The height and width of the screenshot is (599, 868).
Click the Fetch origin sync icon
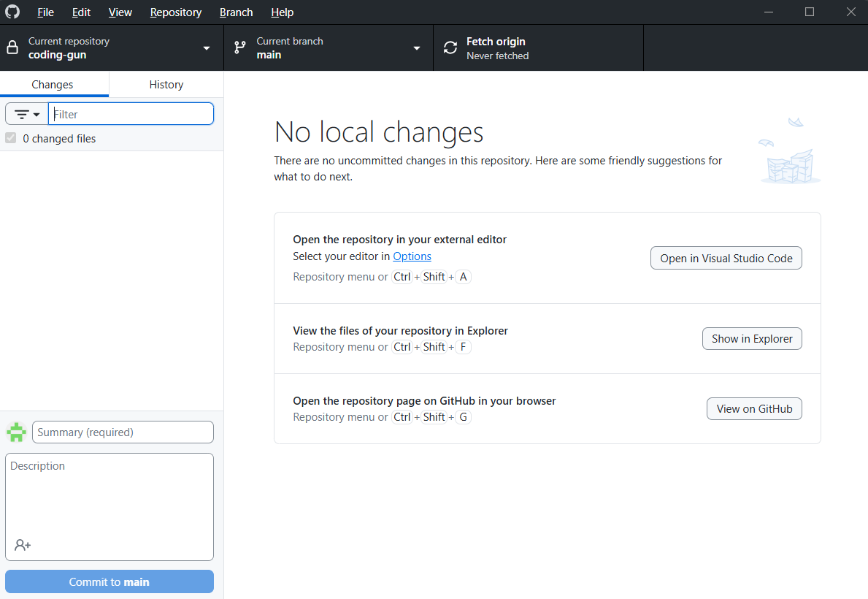tap(450, 47)
